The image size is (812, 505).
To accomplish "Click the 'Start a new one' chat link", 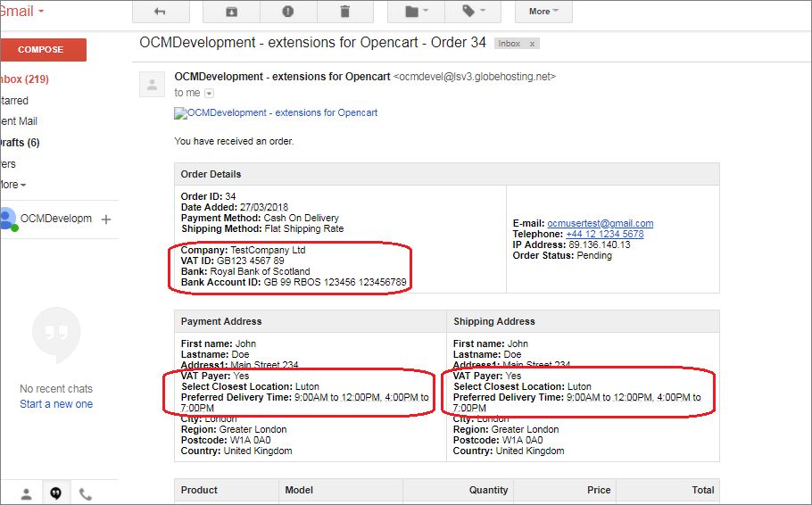I will (56, 404).
